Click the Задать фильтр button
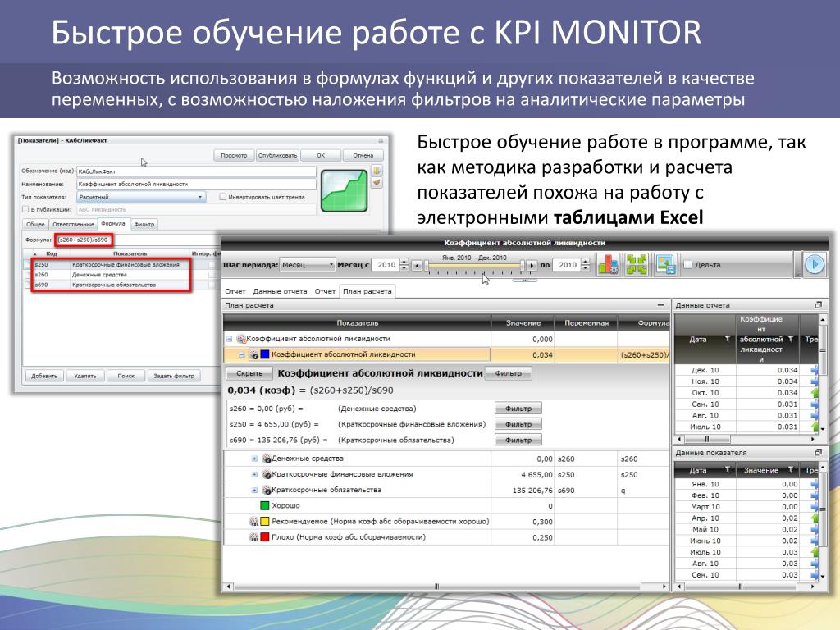Viewport: 840px width, 630px height. 174,376
